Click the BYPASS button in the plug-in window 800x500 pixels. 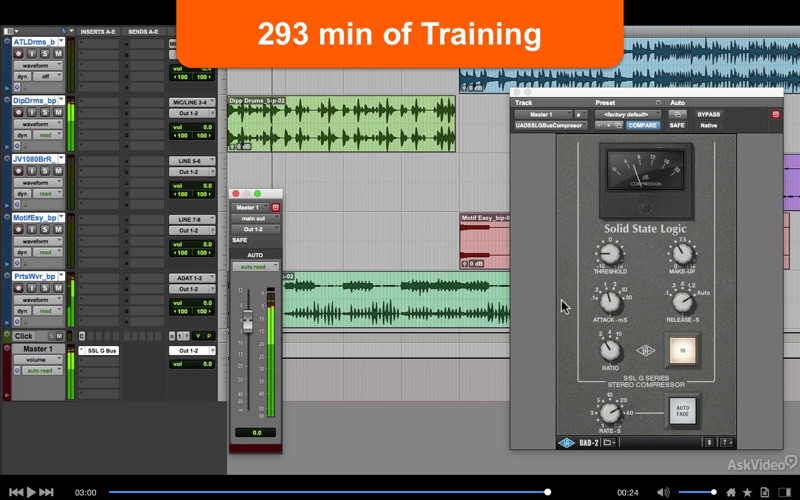point(709,114)
